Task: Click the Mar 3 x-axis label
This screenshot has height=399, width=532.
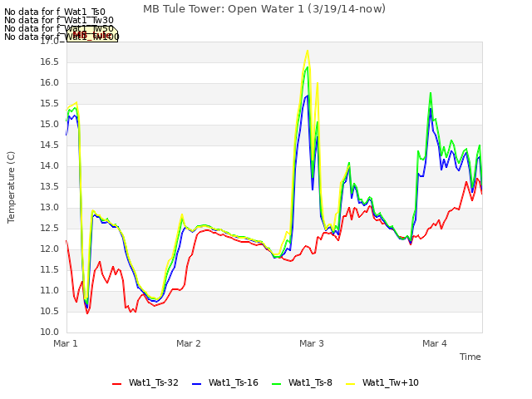Action: click(312, 343)
